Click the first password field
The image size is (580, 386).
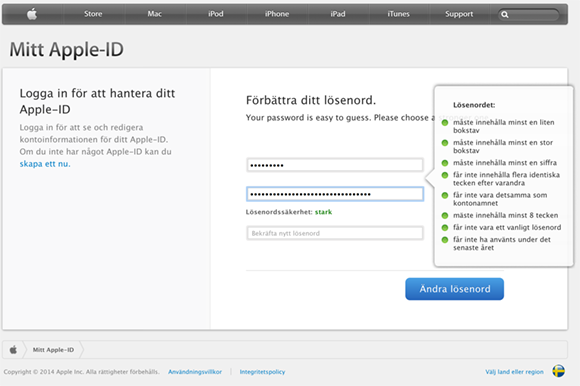point(335,165)
